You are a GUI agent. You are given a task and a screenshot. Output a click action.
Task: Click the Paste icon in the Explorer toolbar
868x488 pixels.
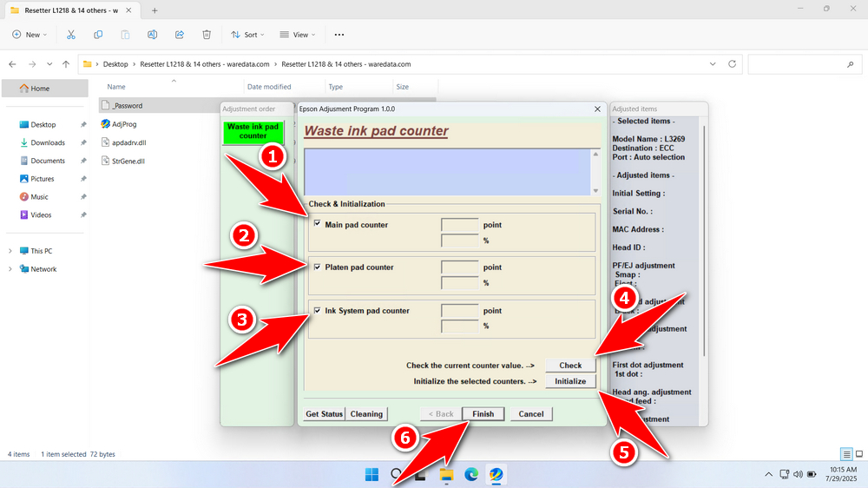pos(125,35)
